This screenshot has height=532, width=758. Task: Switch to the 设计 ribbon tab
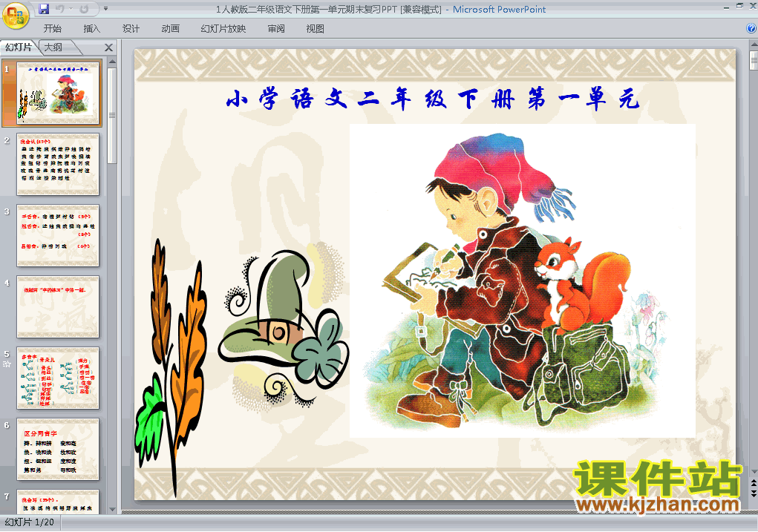(x=131, y=29)
